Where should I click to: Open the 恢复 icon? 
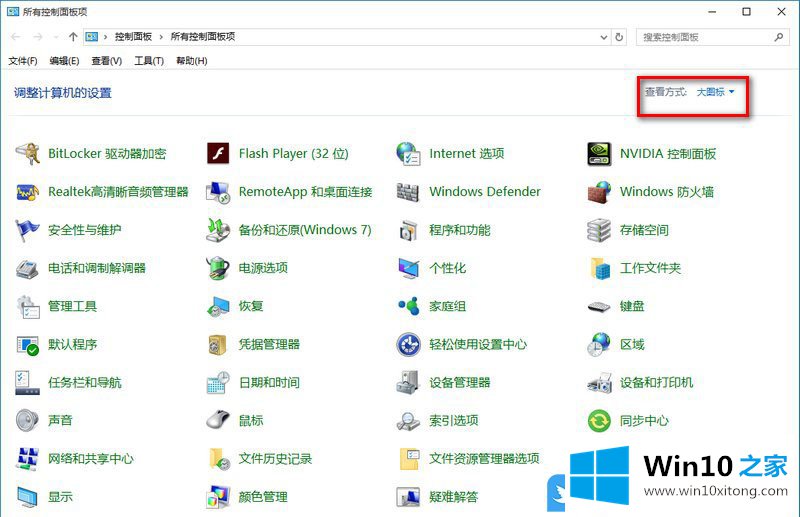(x=218, y=306)
